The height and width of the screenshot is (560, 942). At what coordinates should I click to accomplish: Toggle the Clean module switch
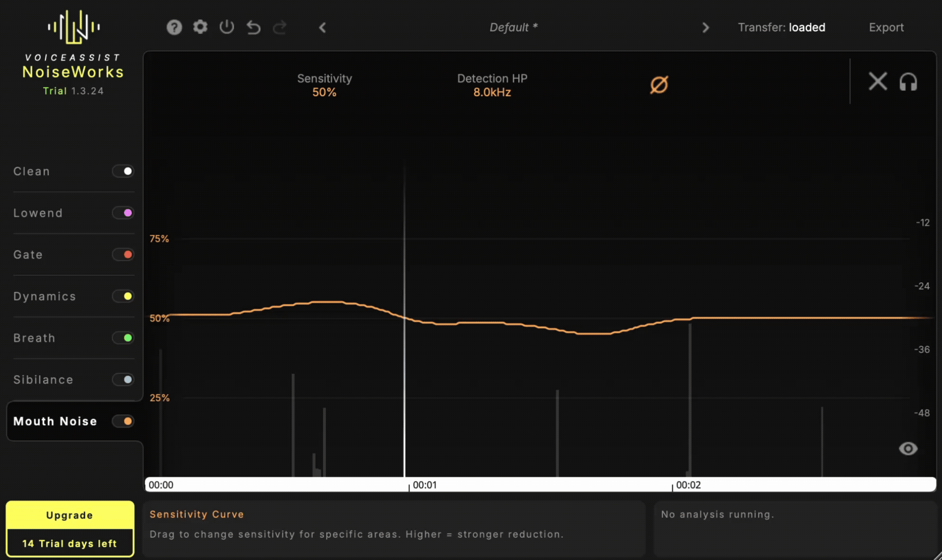click(x=123, y=171)
